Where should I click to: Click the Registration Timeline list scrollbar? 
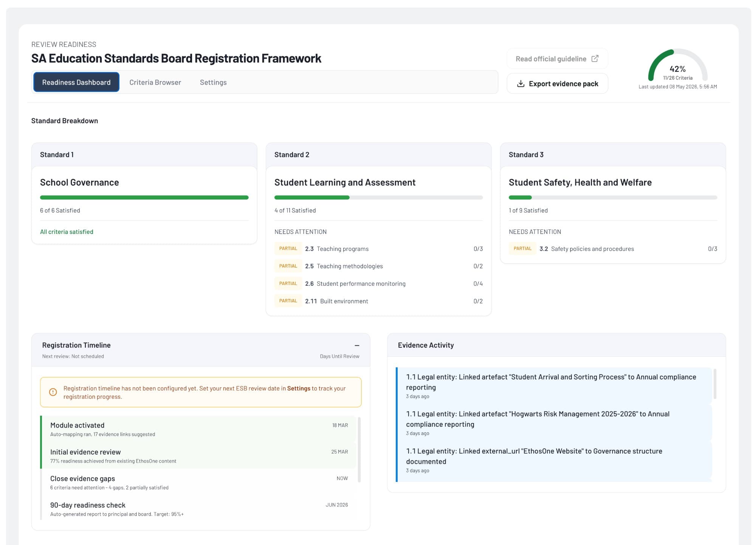coord(359,450)
